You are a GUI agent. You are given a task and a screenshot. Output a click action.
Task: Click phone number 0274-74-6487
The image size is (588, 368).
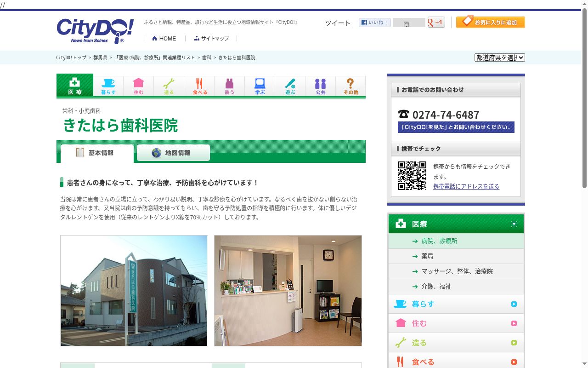click(446, 115)
